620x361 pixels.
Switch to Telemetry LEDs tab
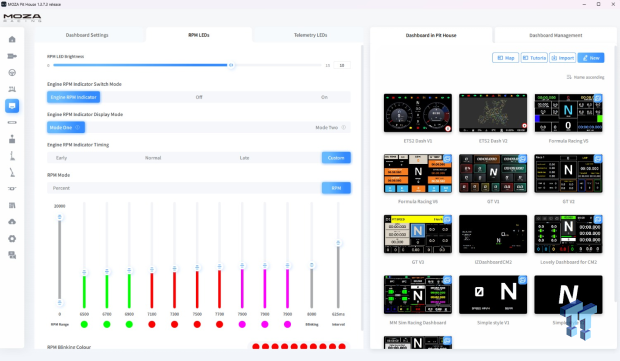pyautogui.click(x=310, y=35)
